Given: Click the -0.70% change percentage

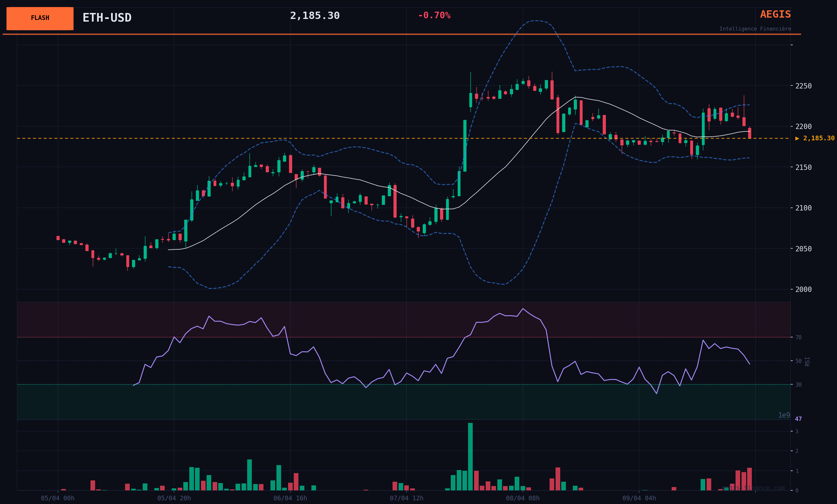Looking at the screenshot, I should (x=434, y=16).
